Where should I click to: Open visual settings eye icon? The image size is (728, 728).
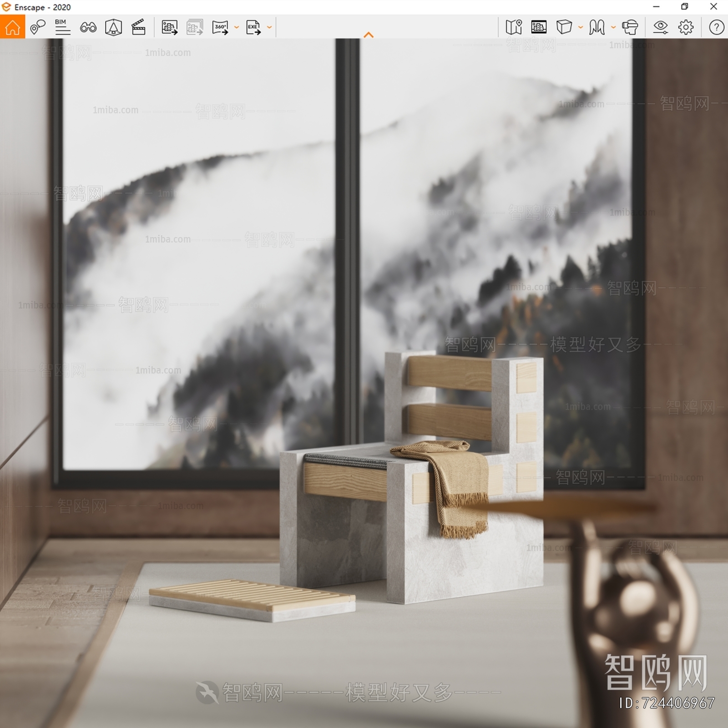coord(660,27)
